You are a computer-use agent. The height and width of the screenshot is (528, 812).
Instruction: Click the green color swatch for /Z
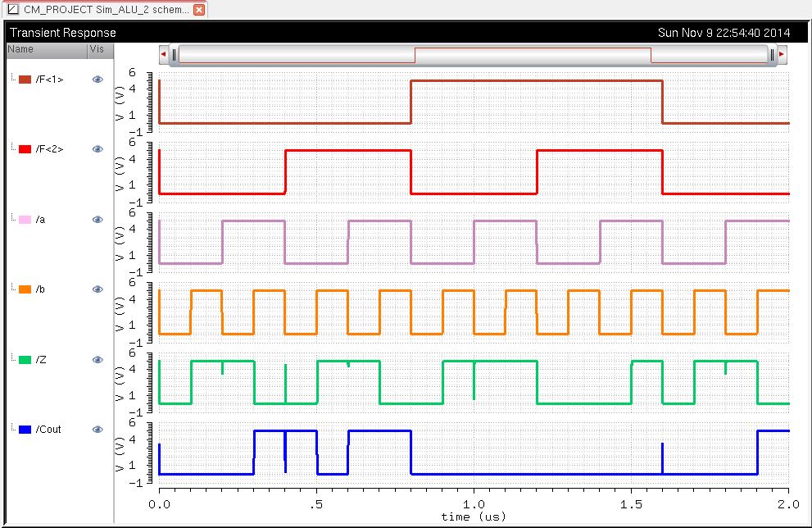(25, 360)
